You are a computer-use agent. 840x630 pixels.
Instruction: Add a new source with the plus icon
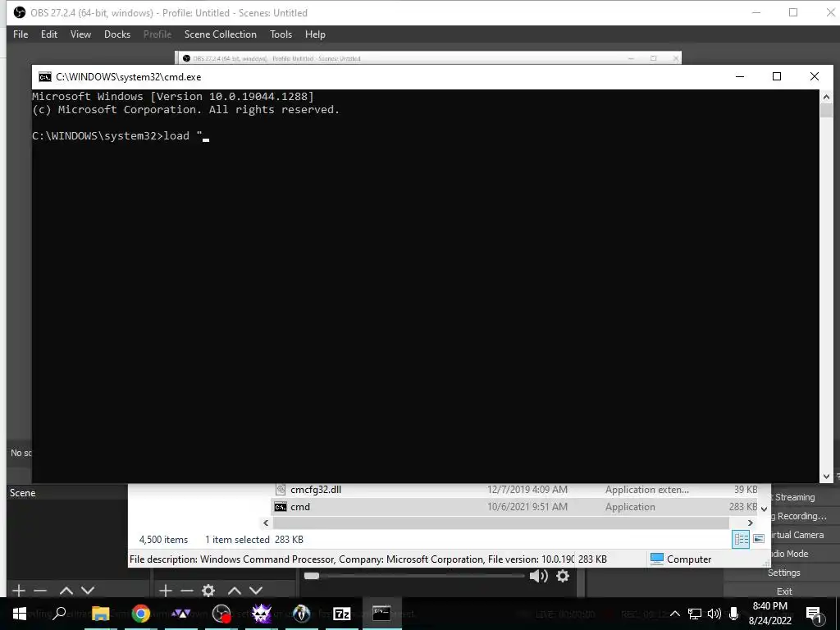click(166, 591)
